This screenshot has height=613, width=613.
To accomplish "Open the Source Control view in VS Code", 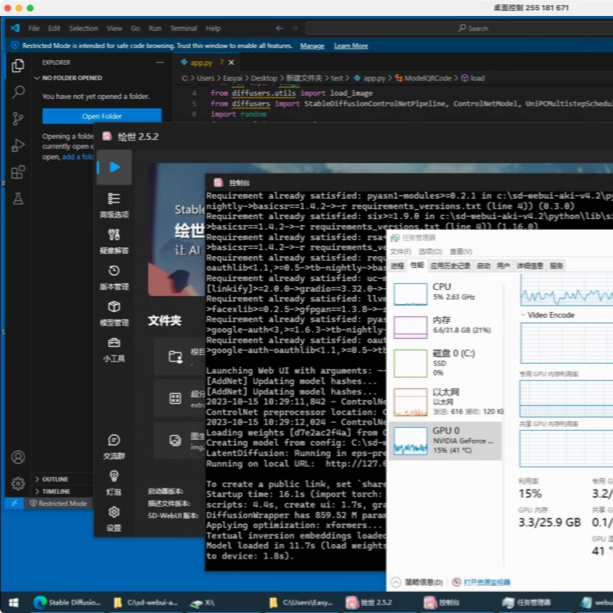I will click(x=18, y=119).
